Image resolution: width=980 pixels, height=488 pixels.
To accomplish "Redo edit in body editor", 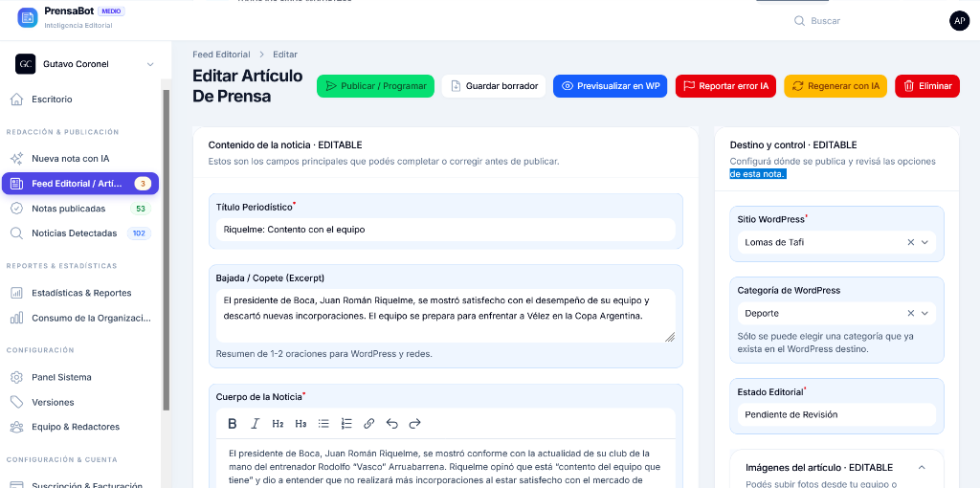I will [x=415, y=424].
